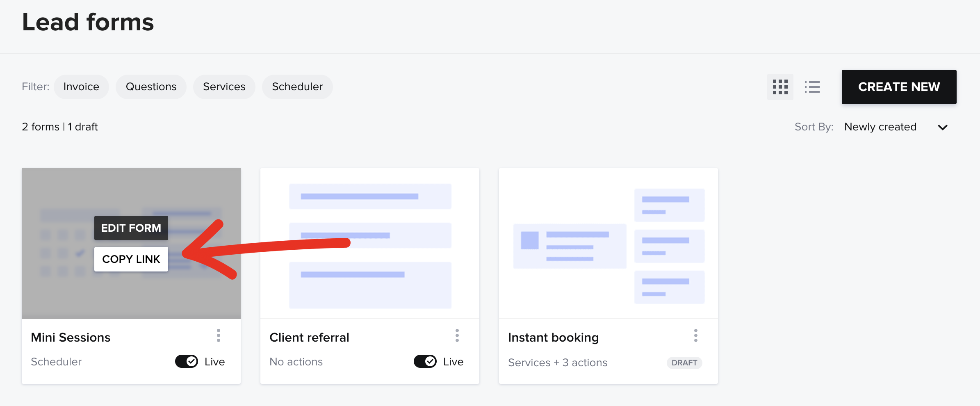
Task: Open the Client referral options menu
Action: [x=457, y=336]
